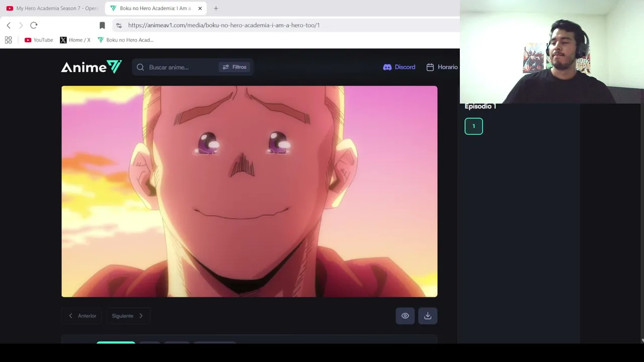Toggle the eye watched marker
Viewport: 644px width, 362px height.
click(405, 316)
